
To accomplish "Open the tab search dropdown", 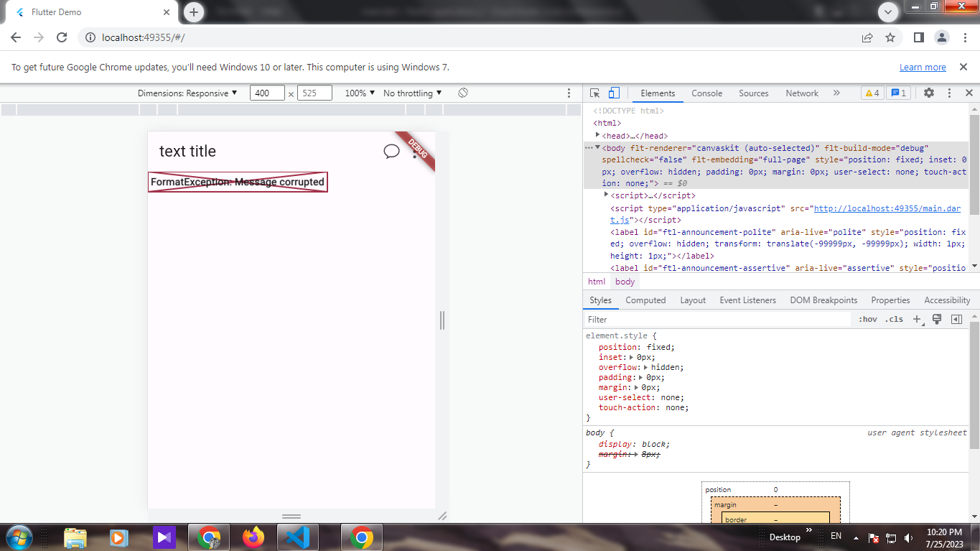I will pos(888,12).
